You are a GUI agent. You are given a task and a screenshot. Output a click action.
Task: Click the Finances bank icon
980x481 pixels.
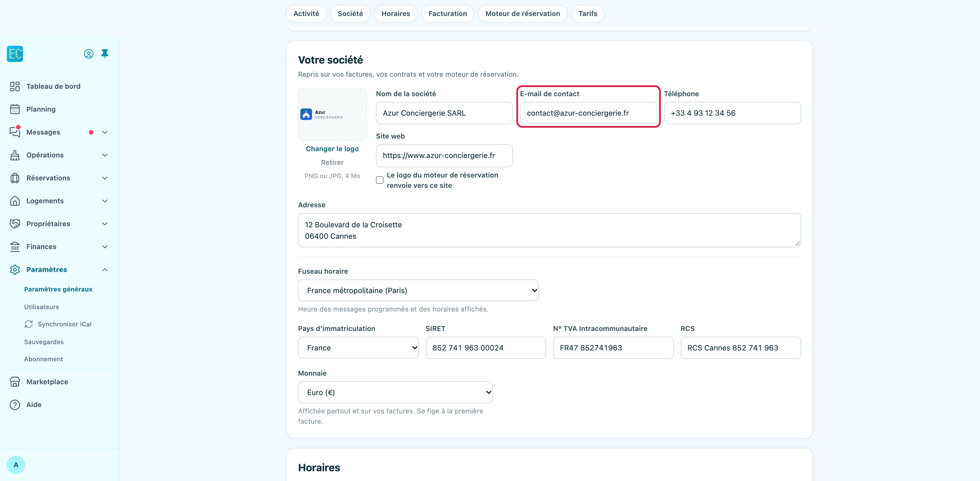click(15, 247)
